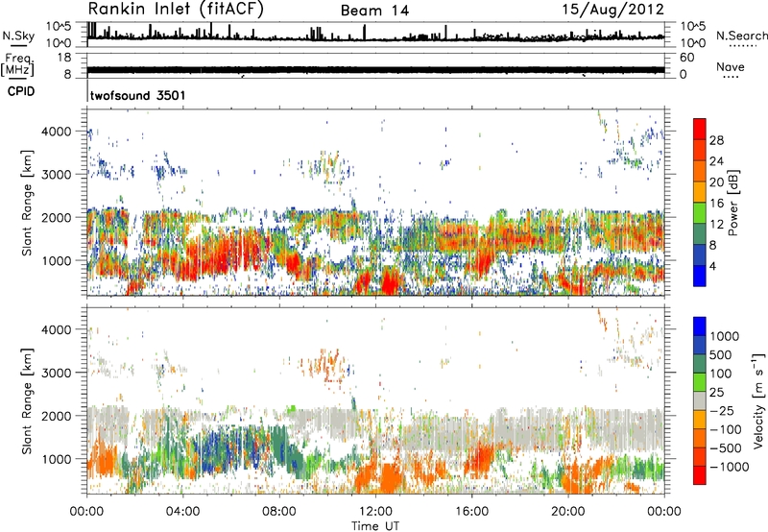The image size is (768, 532).
Task: Click the '04:00' time axis tick label
Action: coord(182,512)
